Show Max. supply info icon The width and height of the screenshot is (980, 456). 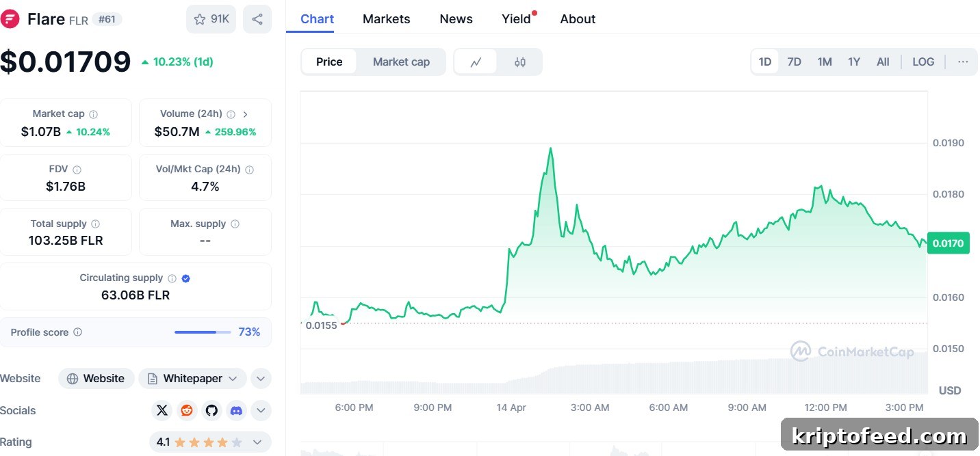[x=235, y=224]
